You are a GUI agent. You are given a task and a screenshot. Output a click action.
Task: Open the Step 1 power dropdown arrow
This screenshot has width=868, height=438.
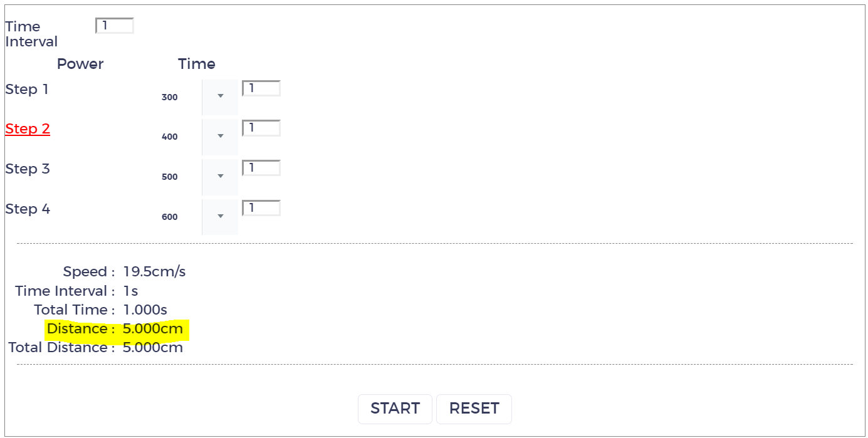click(220, 96)
